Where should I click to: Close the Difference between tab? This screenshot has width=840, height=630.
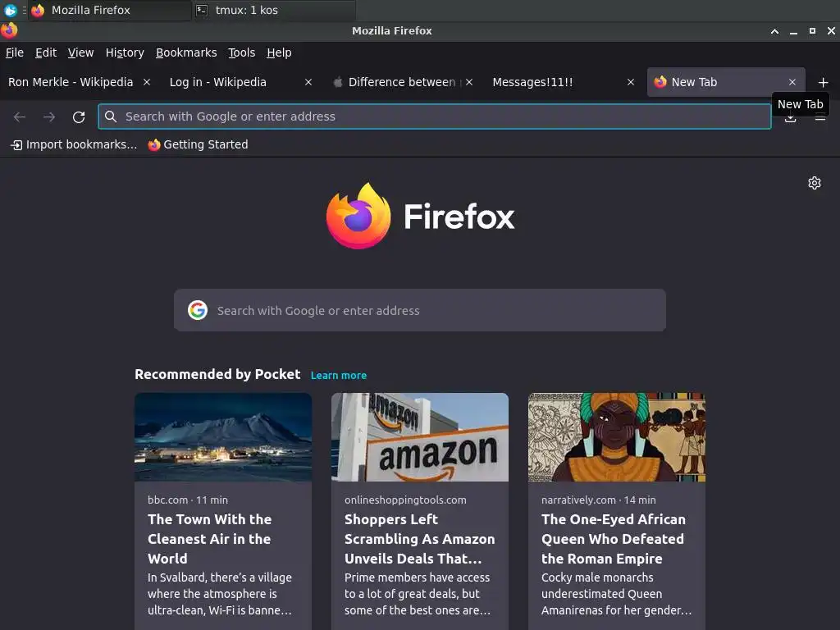point(469,82)
